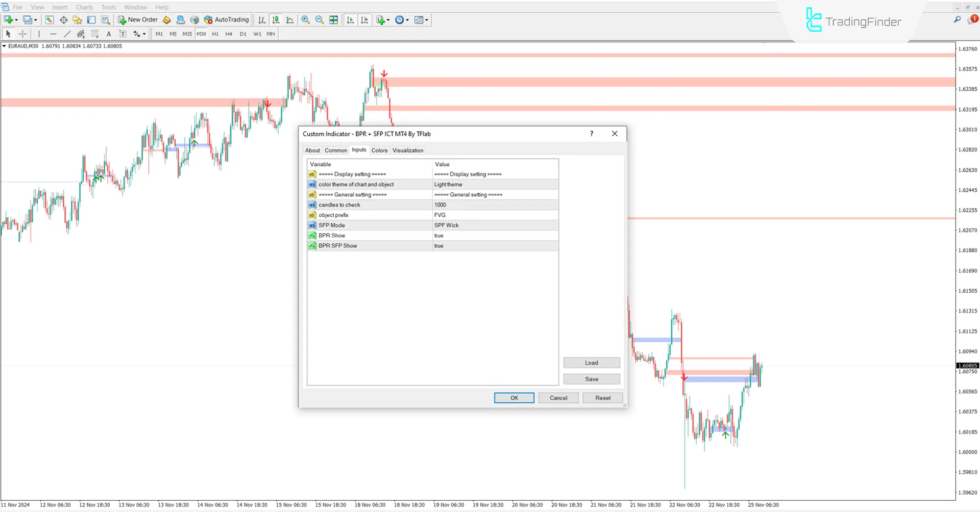980x512 pixels.
Task: Zoom in on the chart
Action: tap(305, 20)
